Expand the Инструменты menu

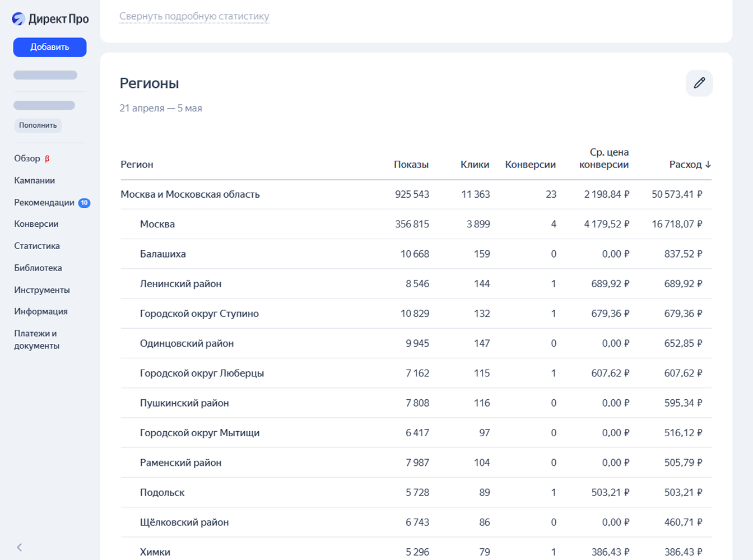coord(42,290)
